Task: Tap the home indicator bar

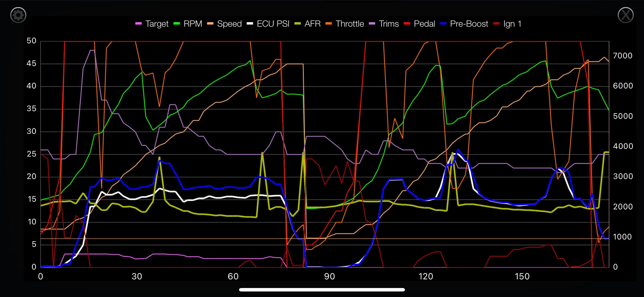Action: point(322,290)
